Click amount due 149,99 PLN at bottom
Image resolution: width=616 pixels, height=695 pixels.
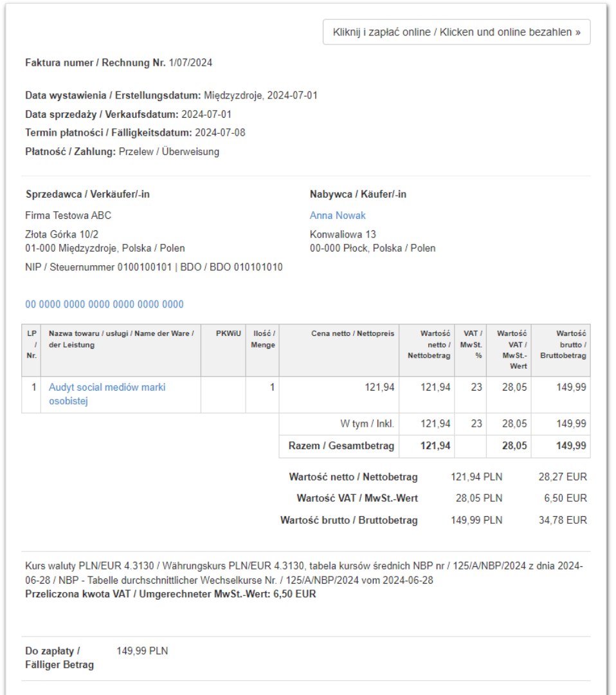pos(142,651)
